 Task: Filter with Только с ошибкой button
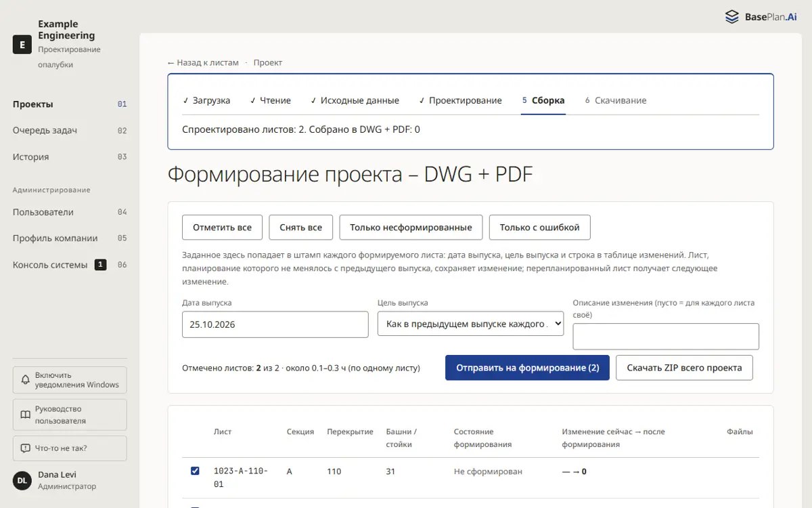[539, 228]
